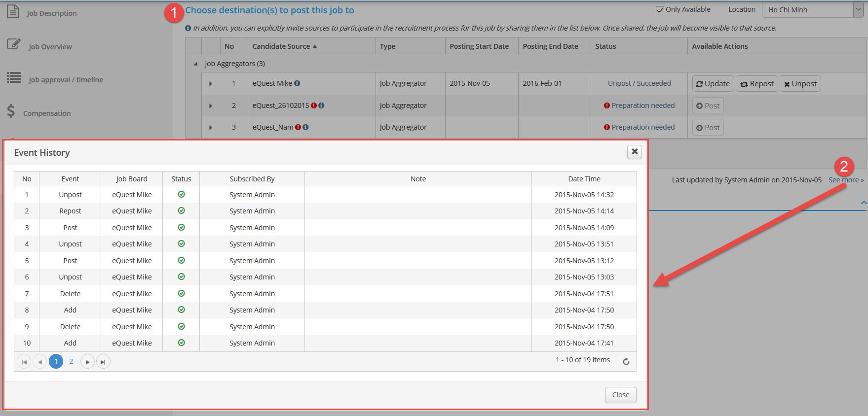Click the Job approval / timeline list icon
Screen dimensions: 868x416
(14, 78)
